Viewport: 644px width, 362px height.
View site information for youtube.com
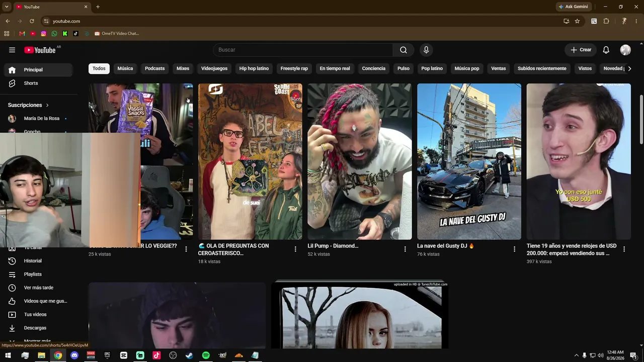(x=46, y=21)
